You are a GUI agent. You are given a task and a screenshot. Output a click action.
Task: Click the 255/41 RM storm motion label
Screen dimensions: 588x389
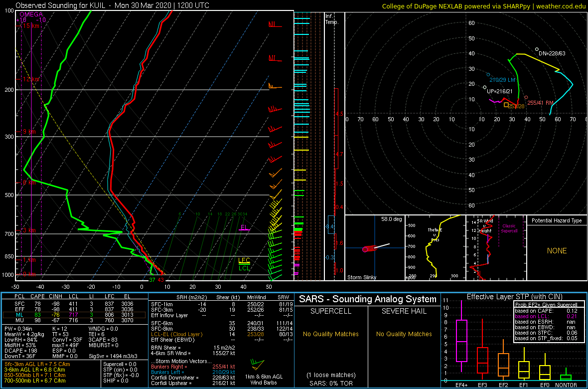pos(540,103)
